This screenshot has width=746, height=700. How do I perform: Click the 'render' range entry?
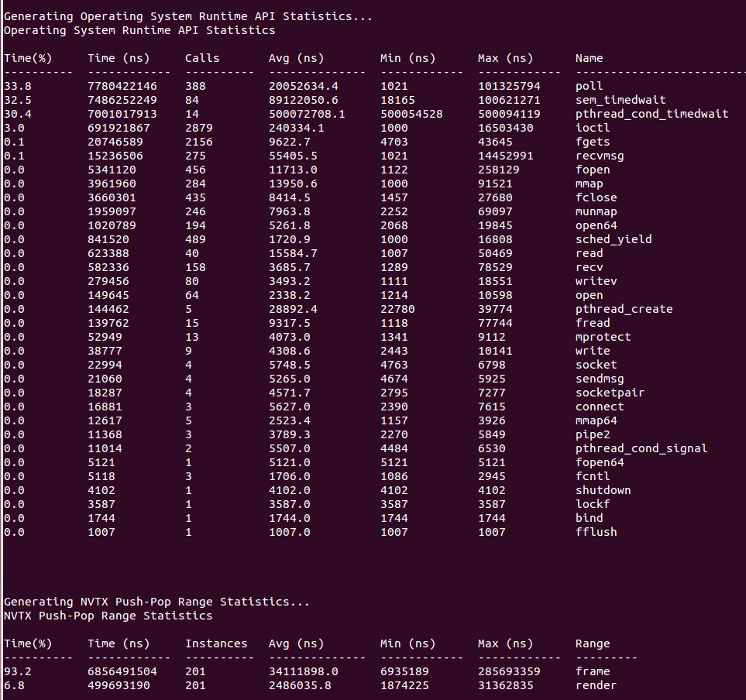[x=595, y=685]
